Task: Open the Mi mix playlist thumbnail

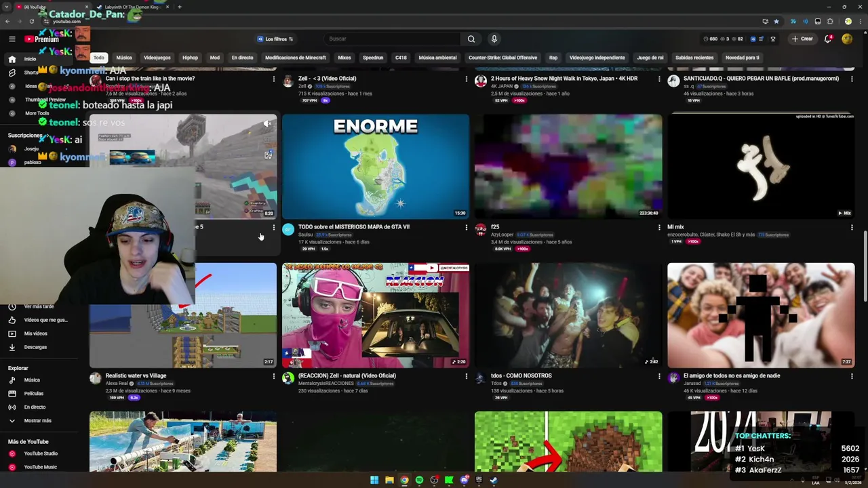Action: pyautogui.click(x=761, y=166)
